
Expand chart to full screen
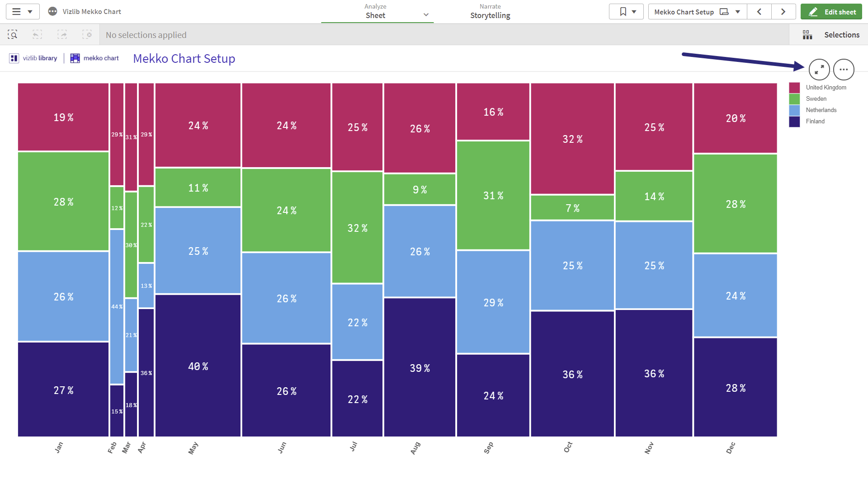[819, 70]
